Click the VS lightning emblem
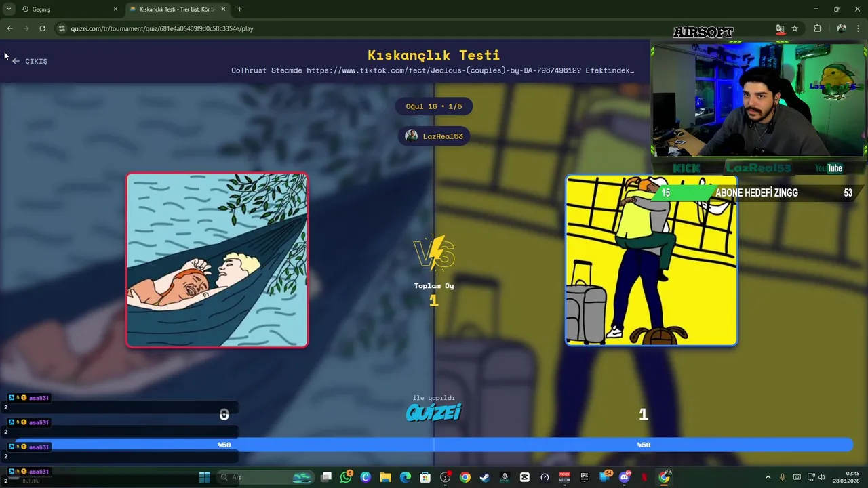The image size is (868, 488). [x=434, y=253]
